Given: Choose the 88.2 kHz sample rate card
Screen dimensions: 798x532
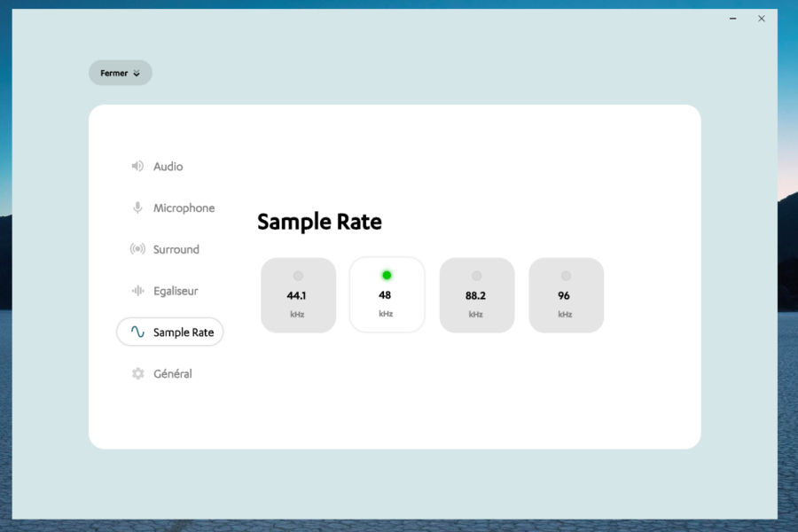Looking at the screenshot, I should pos(477,295).
